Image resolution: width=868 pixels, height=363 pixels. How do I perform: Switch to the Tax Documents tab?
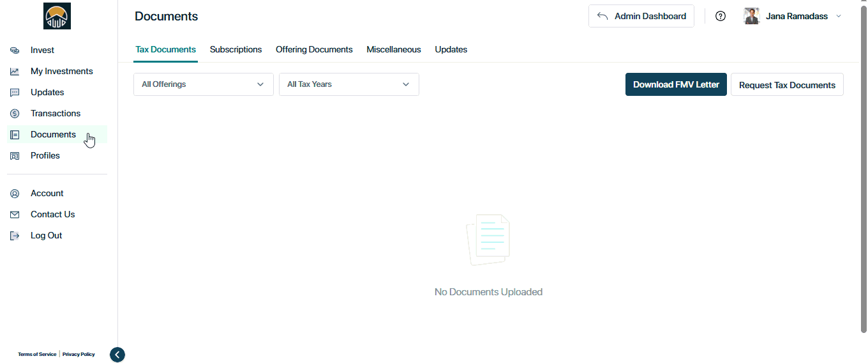tap(165, 49)
